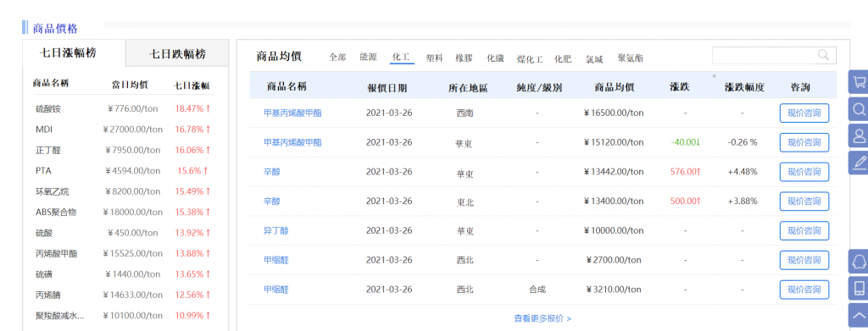The width and height of the screenshot is (868, 331).
Task: Open 甲基丙烯酸甲酯 link in the -0.26 % row
Action: click(292, 142)
